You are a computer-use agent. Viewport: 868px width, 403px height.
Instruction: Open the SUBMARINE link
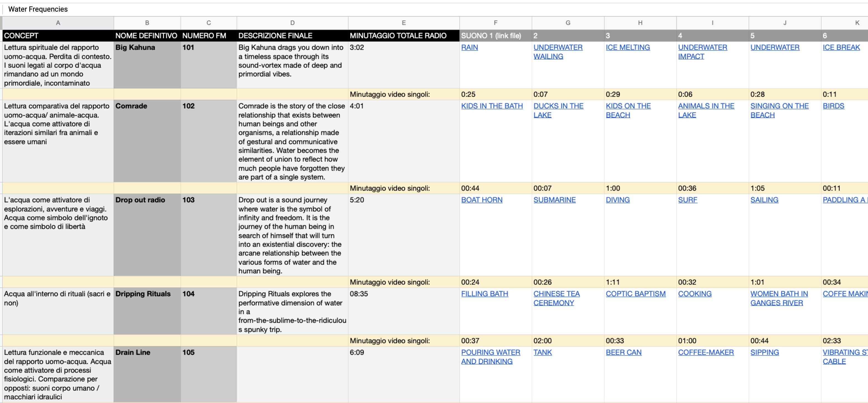coord(554,200)
